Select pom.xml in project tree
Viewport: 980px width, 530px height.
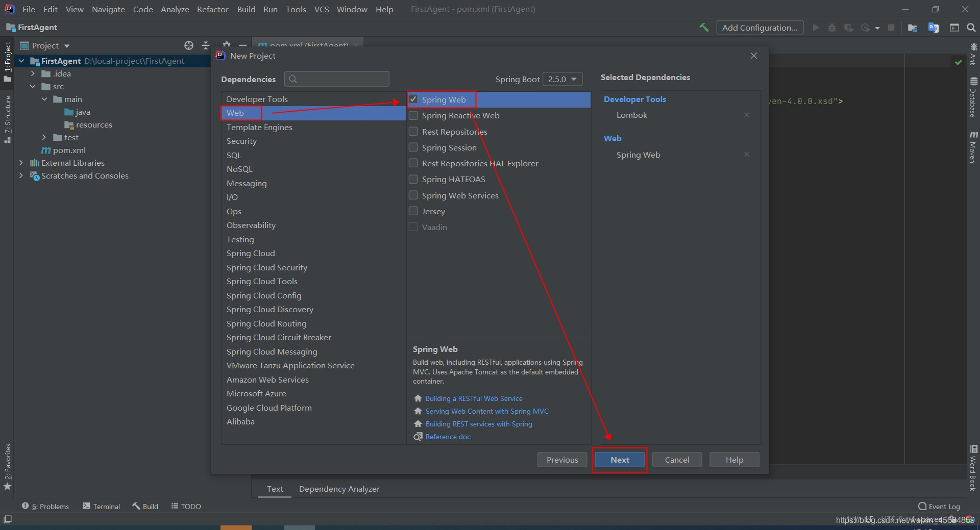pos(69,150)
